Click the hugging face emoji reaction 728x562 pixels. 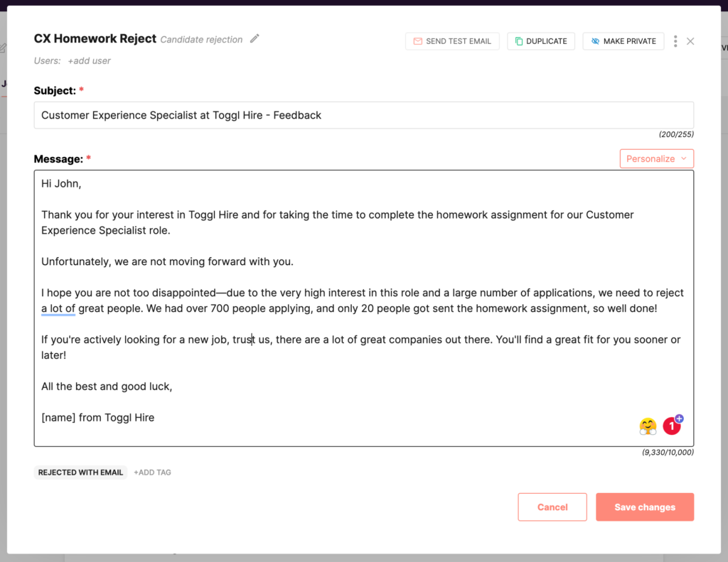pyautogui.click(x=647, y=426)
